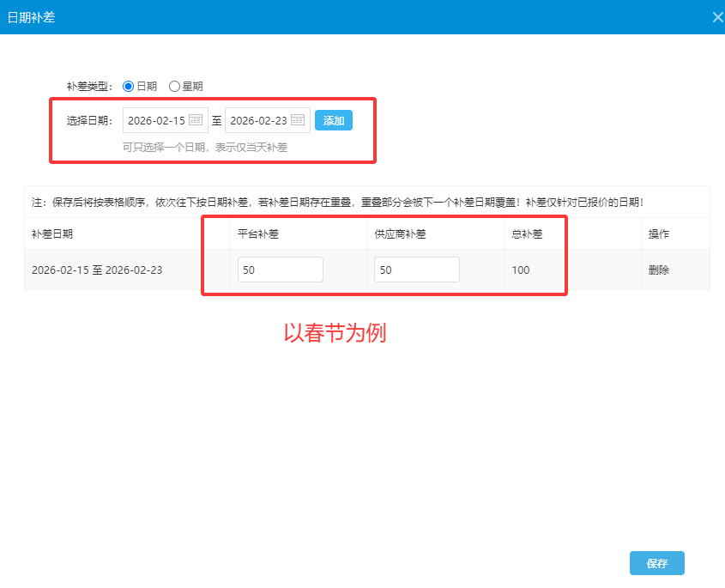
Task: Click the 总补差 column header
Action: 526,233
